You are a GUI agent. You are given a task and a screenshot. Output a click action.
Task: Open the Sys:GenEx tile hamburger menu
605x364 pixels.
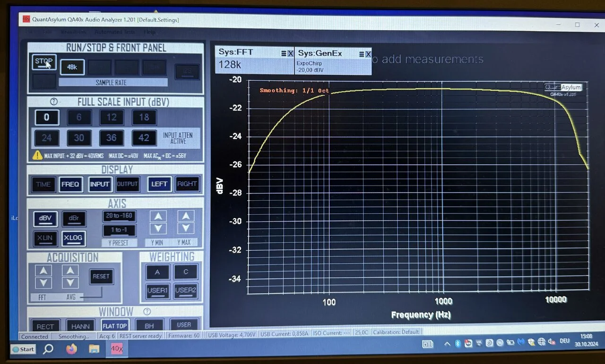click(362, 54)
